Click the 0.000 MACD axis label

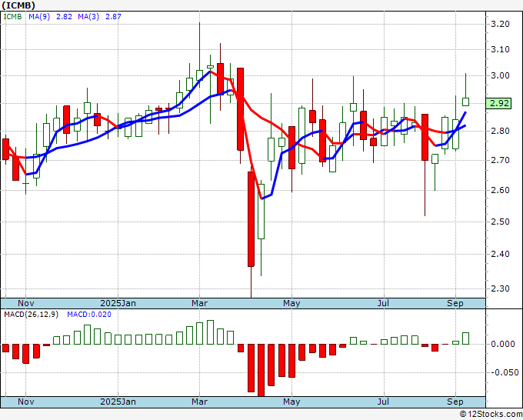click(x=503, y=344)
